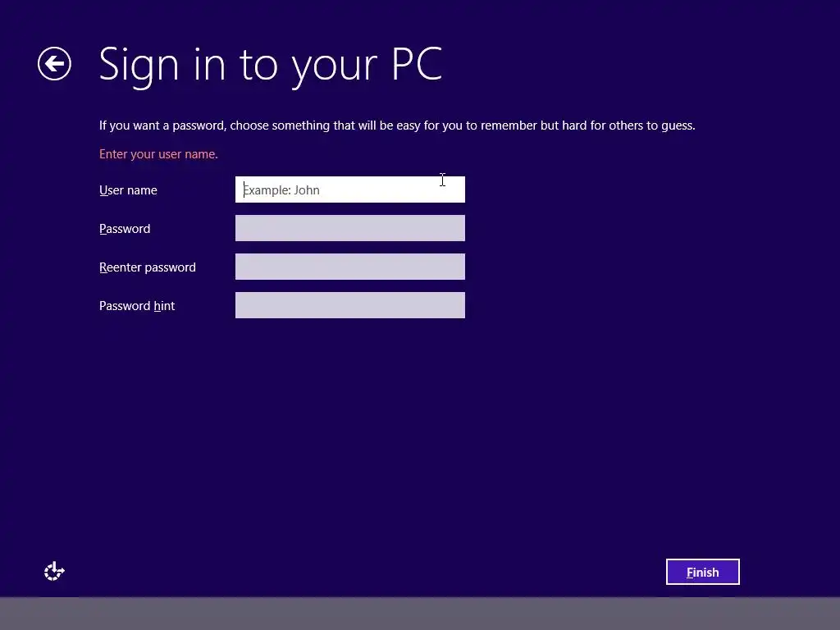This screenshot has width=840, height=630.
Task: Click the 'Reenter password' label
Action: tap(148, 267)
